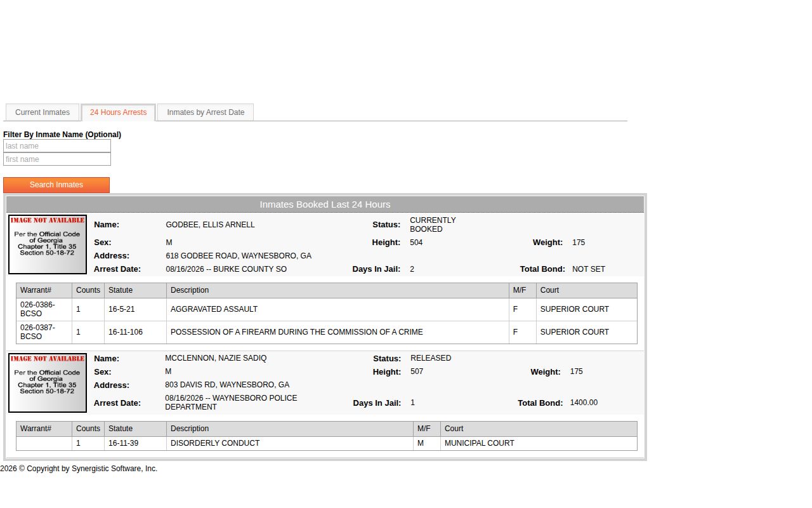Select the name GODBEE, ELLIS ARNELL
812x508 pixels.
[x=210, y=225]
